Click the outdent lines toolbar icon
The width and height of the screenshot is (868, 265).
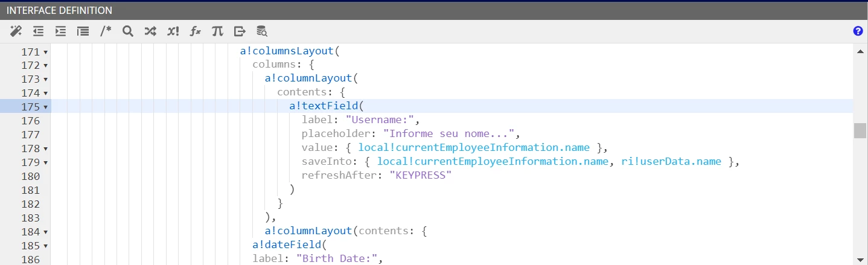click(x=38, y=31)
